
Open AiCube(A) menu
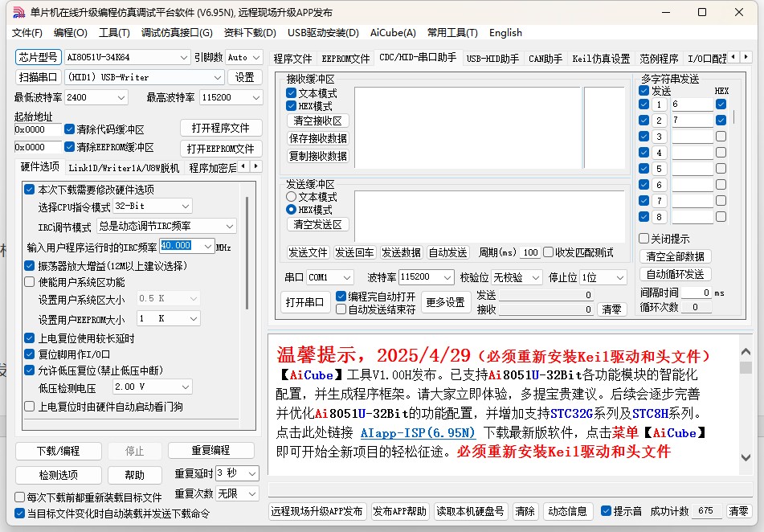[x=393, y=33]
